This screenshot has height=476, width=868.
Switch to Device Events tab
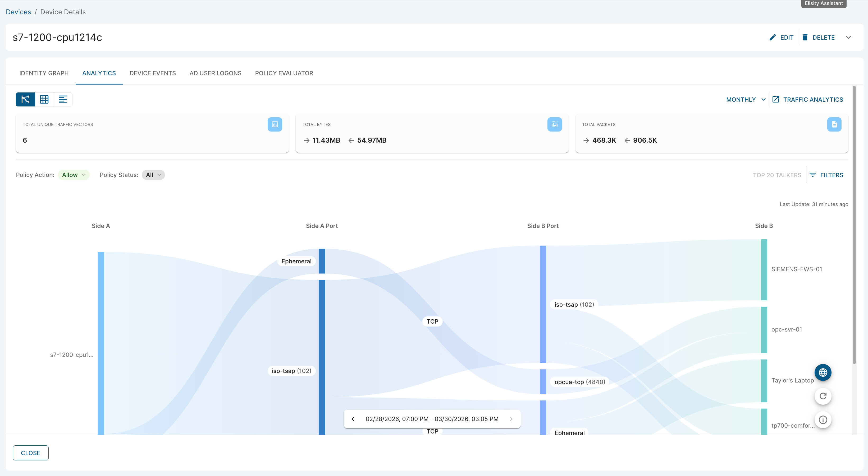[x=152, y=73]
